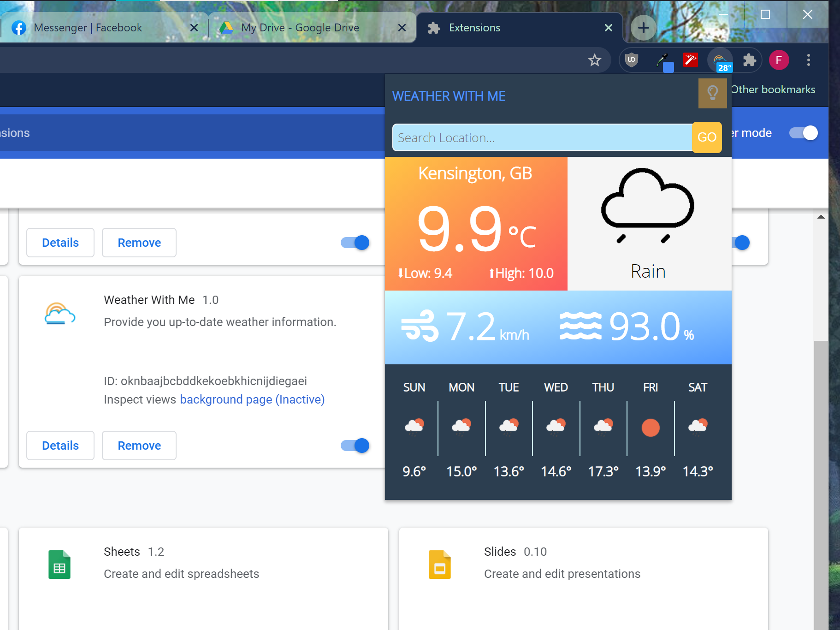Click the uBlock shield extension icon

631,60
